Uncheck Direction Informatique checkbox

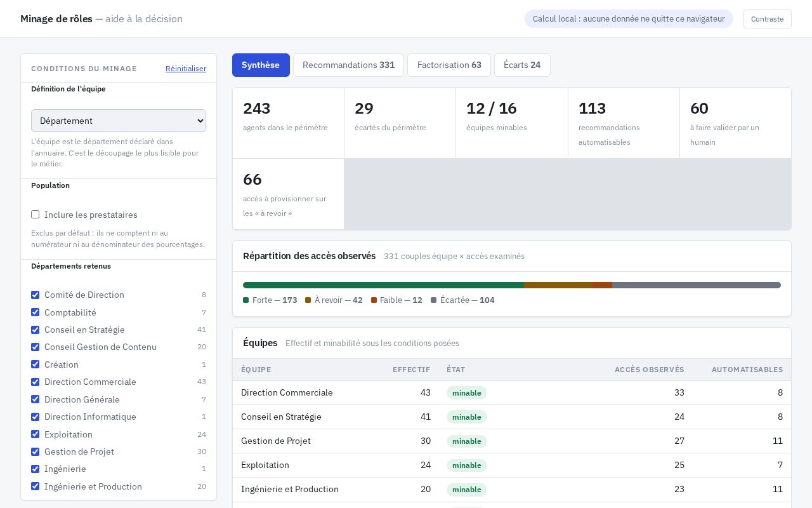[x=35, y=417]
